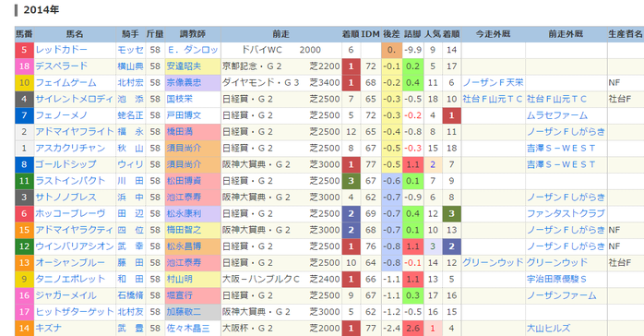Click the 詰脚 column header
Viewport: 644px width, 336px height.
point(412,34)
